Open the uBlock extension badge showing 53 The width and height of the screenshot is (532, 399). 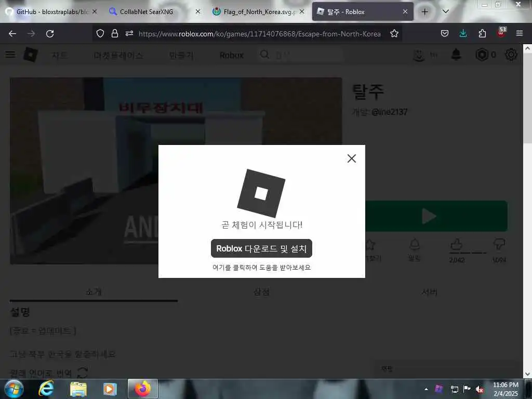click(x=501, y=32)
